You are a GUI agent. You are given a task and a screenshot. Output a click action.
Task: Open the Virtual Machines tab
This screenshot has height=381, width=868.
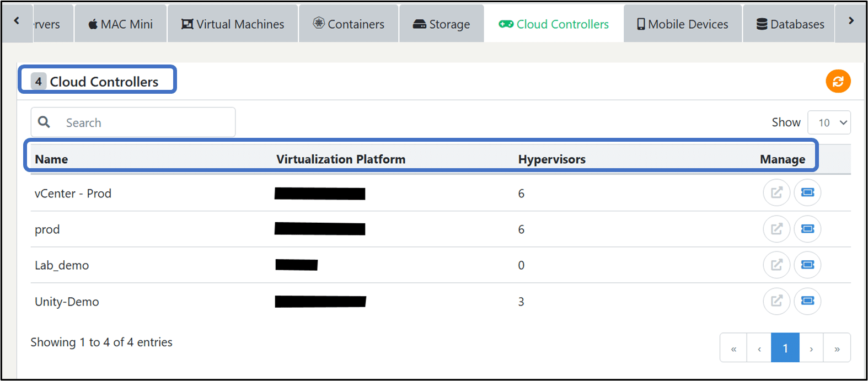point(233,24)
